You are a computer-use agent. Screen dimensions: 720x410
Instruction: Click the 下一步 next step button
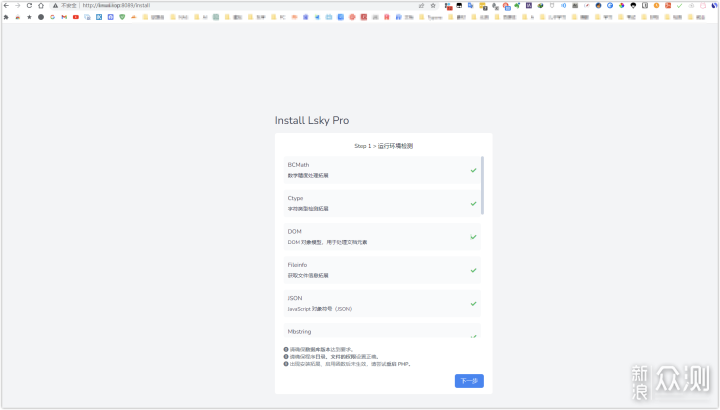coord(468,381)
